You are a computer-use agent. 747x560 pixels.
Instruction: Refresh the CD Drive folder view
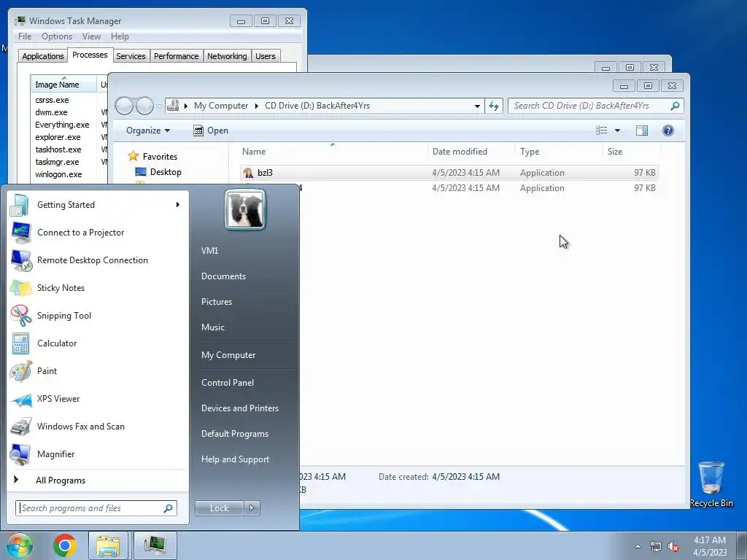tap(494, 106)
